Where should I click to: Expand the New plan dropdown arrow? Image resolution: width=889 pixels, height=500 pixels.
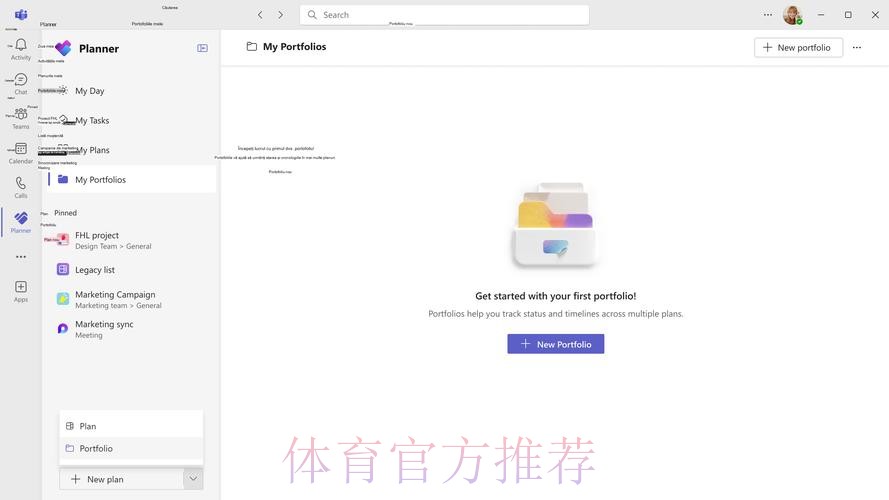pos(193,479)
